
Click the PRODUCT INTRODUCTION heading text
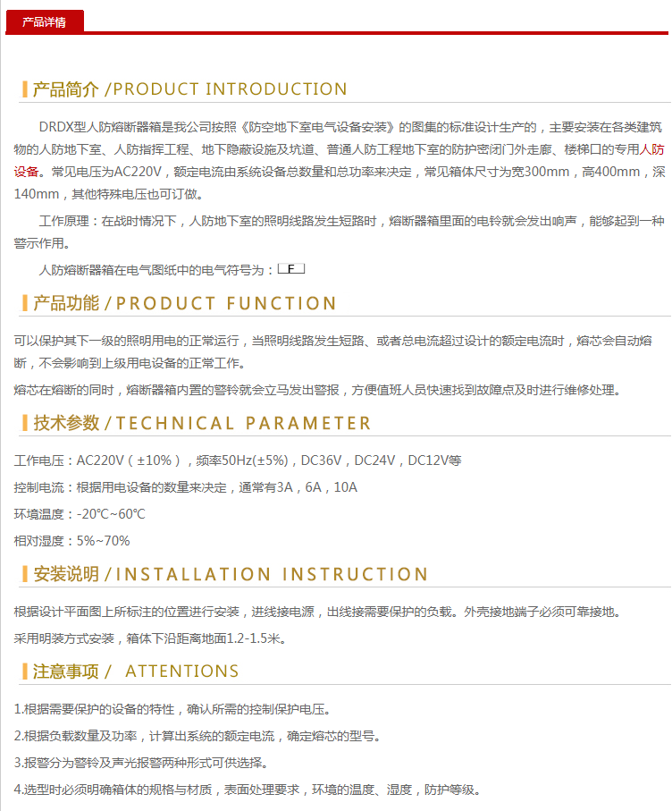pos(230,89)
